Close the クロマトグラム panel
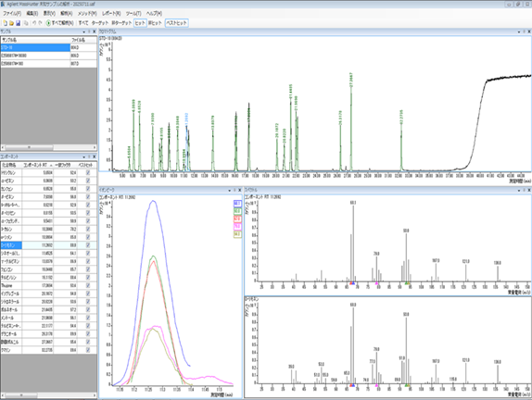 coord(529,31)
